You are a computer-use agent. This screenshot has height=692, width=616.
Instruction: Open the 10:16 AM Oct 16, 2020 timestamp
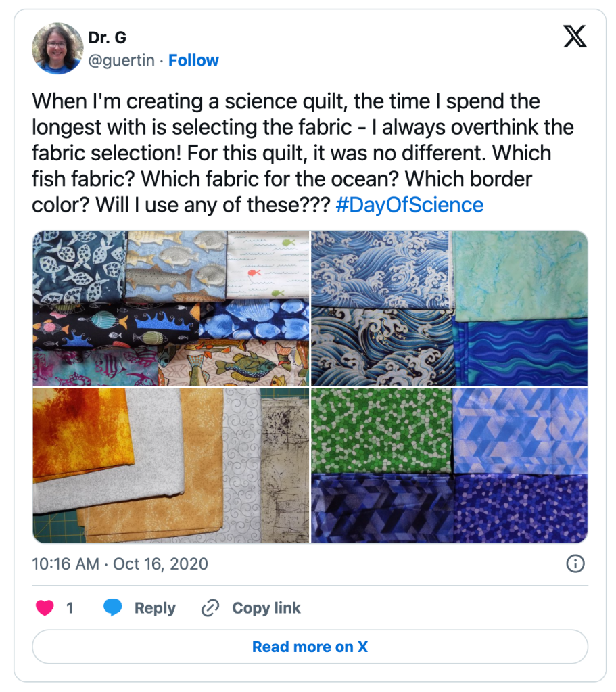pos(120,563)
